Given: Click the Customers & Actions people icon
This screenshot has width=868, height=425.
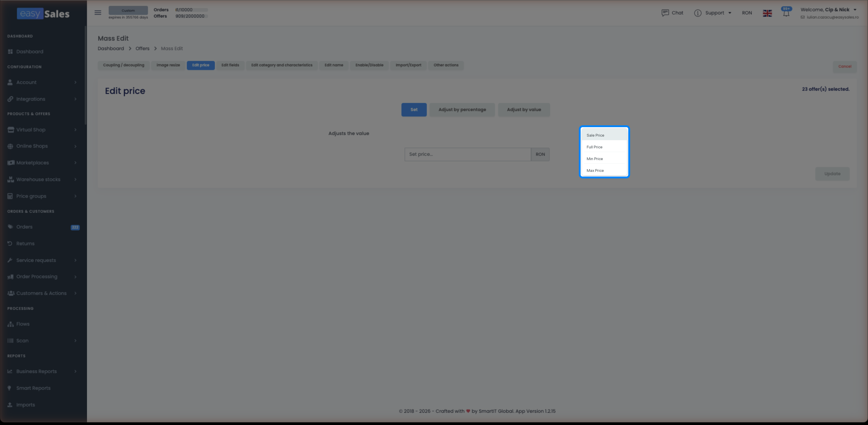Looking at the screenshot, I should pyautogui.click(x=11, y=293).
